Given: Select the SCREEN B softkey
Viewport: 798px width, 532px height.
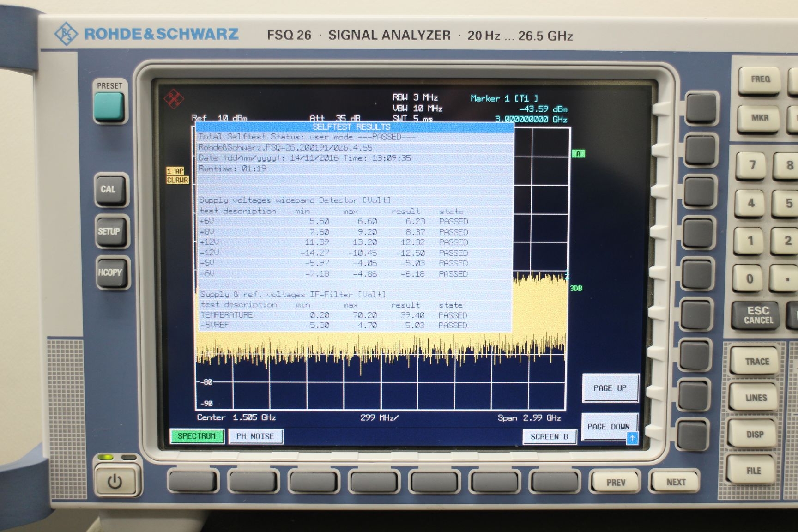Looking at the screenshot, I should point(550,437).
